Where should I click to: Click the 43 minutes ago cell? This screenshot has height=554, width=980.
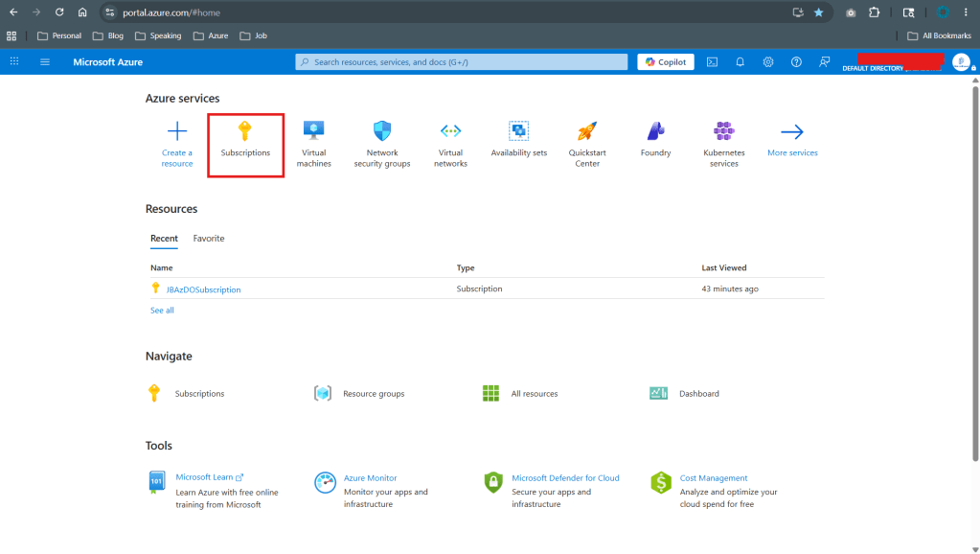point(729,289)
